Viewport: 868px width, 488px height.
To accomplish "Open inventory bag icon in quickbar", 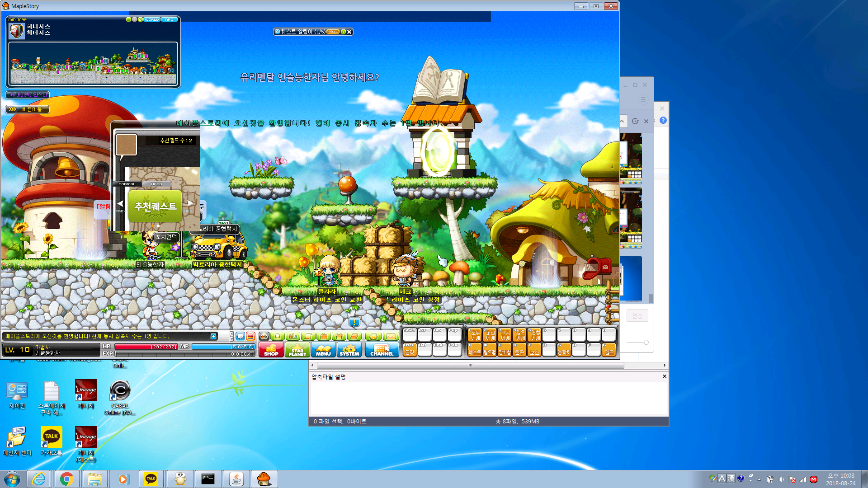I will [323, 336].
